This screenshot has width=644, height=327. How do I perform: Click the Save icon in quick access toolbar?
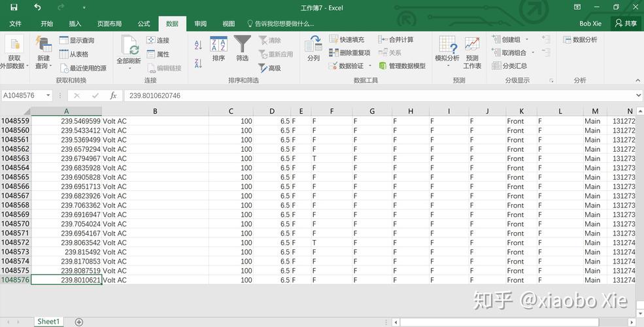[x=14, y=7]
